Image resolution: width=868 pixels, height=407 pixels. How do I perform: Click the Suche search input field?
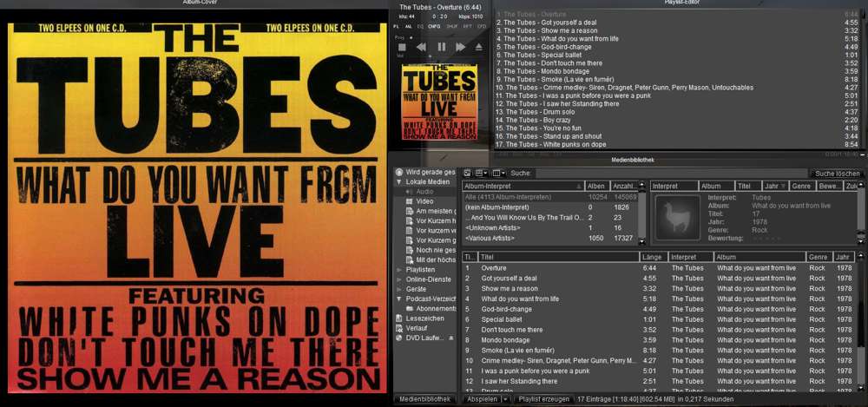(668, 174)
